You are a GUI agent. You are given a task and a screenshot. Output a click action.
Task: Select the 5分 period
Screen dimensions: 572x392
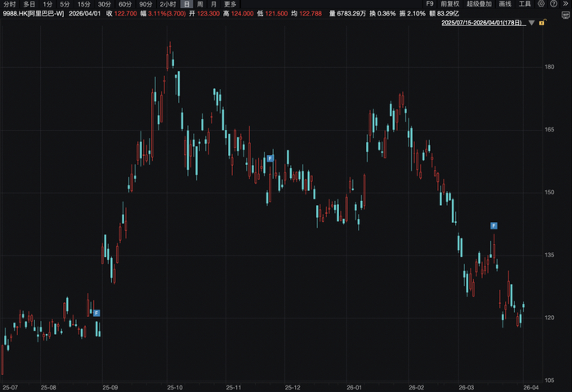(x=65, y=4)
